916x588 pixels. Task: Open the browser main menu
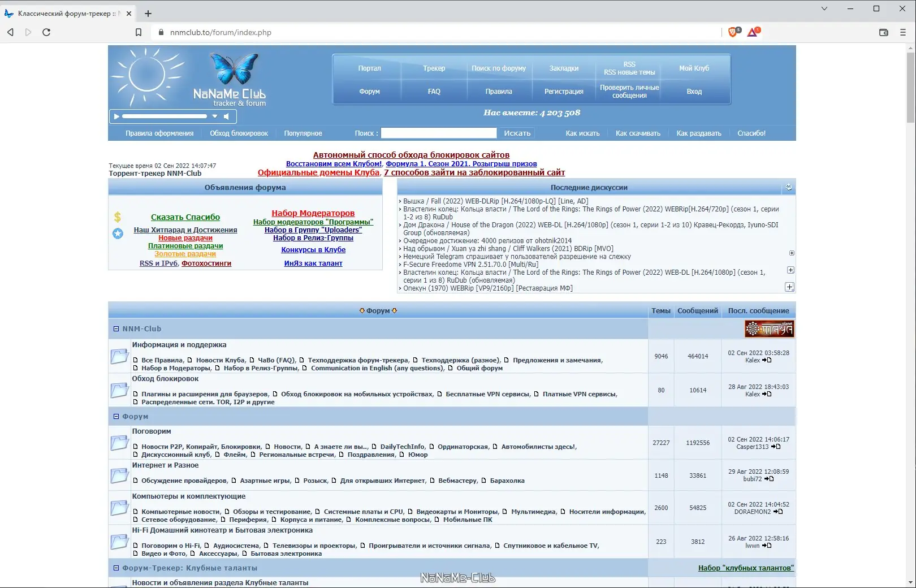tap(903, 32)
